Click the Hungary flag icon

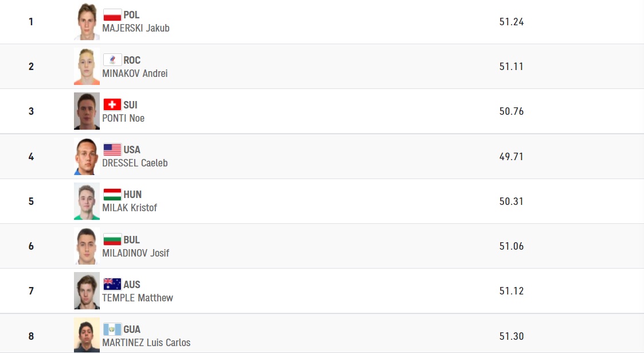coord(112,195)
